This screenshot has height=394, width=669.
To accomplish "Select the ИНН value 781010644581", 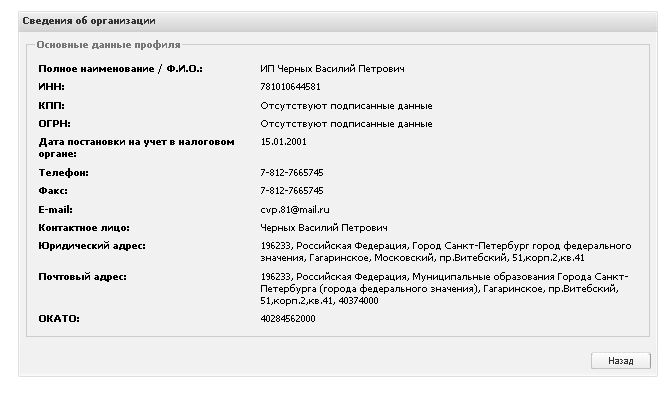I will click(290, 87).
